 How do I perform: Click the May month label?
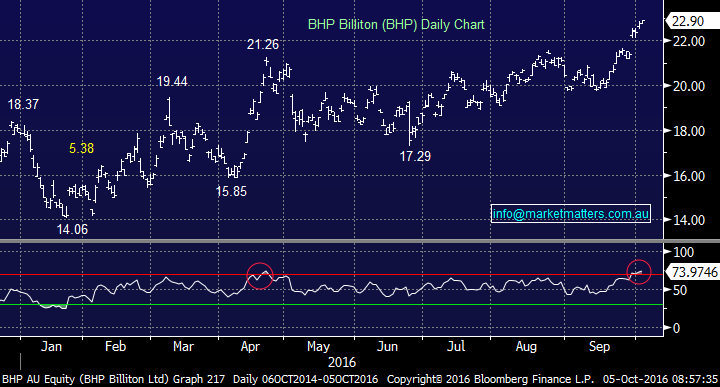click(318, 347)
